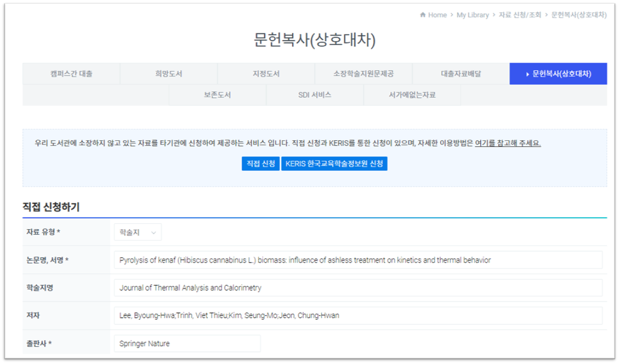This screenshot has height=364, width=619.
Task: Click the 저자 input field
Action: tap(358, 315)
